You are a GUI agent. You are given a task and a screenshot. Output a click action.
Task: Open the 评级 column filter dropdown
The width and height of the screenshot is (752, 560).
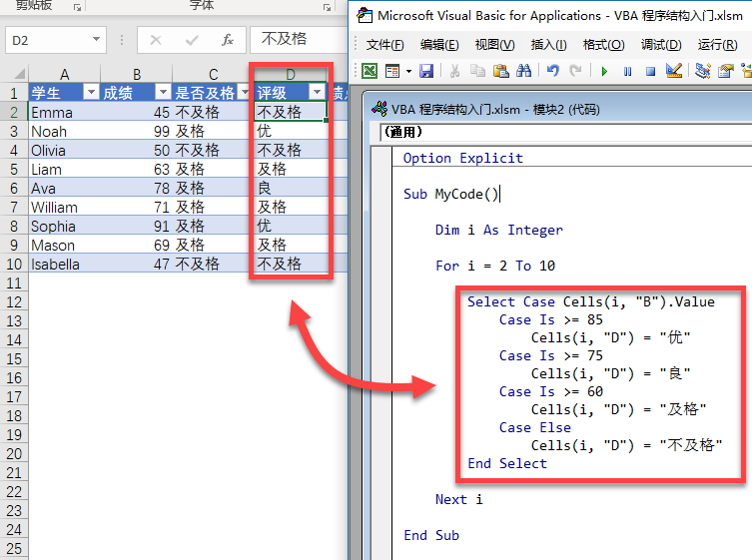point(317,93)
